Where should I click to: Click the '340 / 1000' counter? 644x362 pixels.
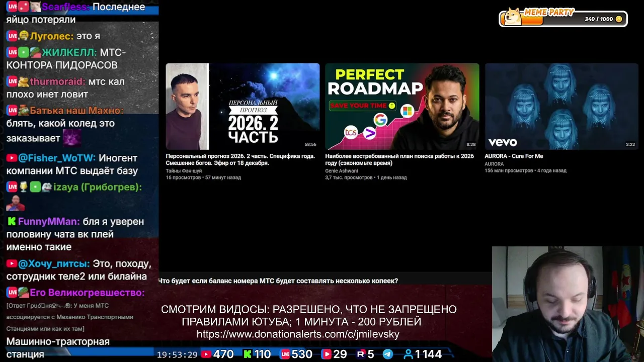click(599, 19)
